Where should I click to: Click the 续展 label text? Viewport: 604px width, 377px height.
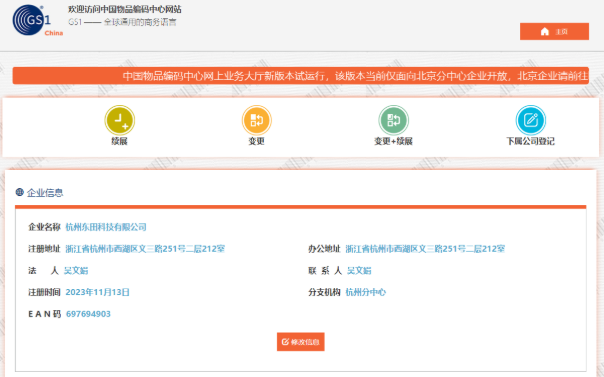(x=119, y=141)
